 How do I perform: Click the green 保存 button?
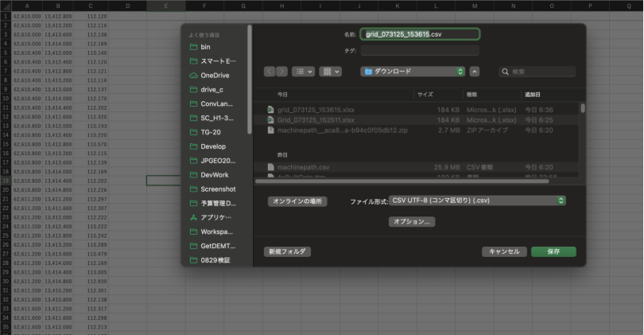point(553,251)
